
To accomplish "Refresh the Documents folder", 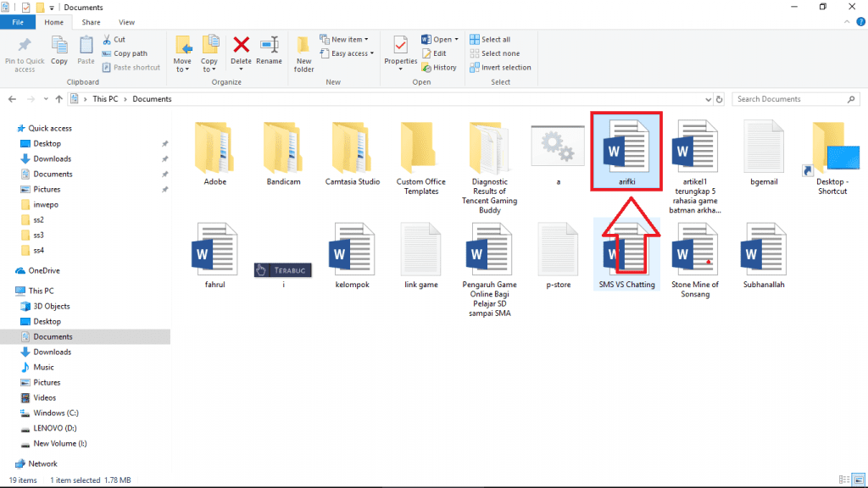I will point(719,100).
